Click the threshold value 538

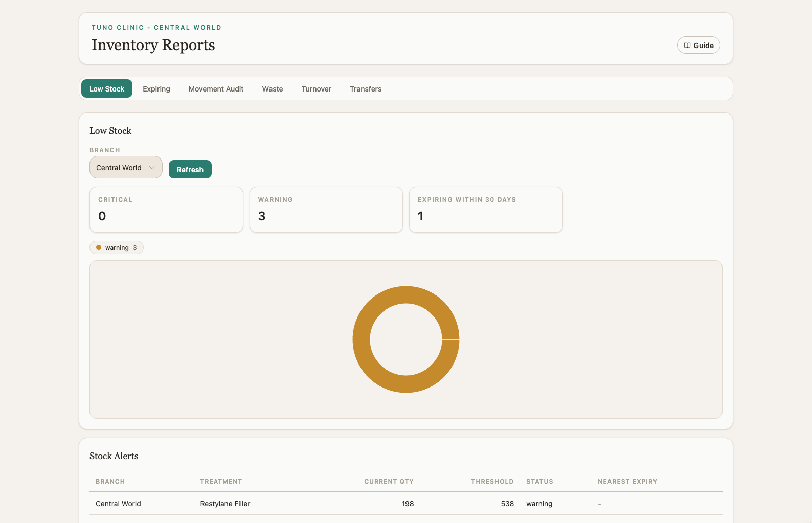pyautogui.click(x=507, y=504)
